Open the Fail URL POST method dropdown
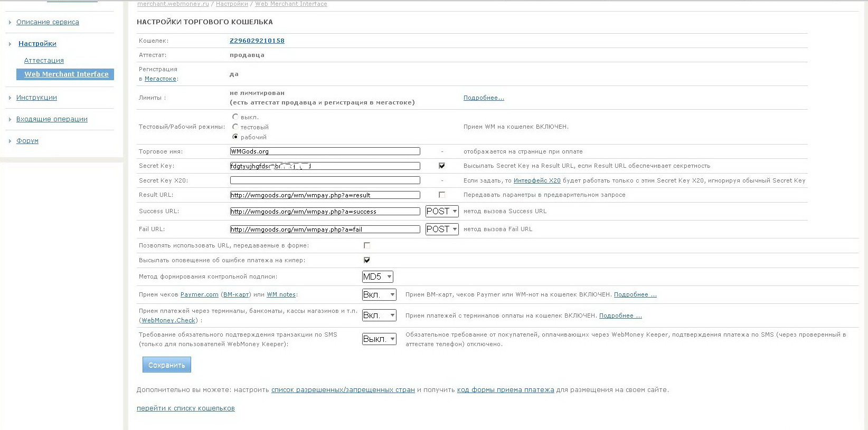 442,229
